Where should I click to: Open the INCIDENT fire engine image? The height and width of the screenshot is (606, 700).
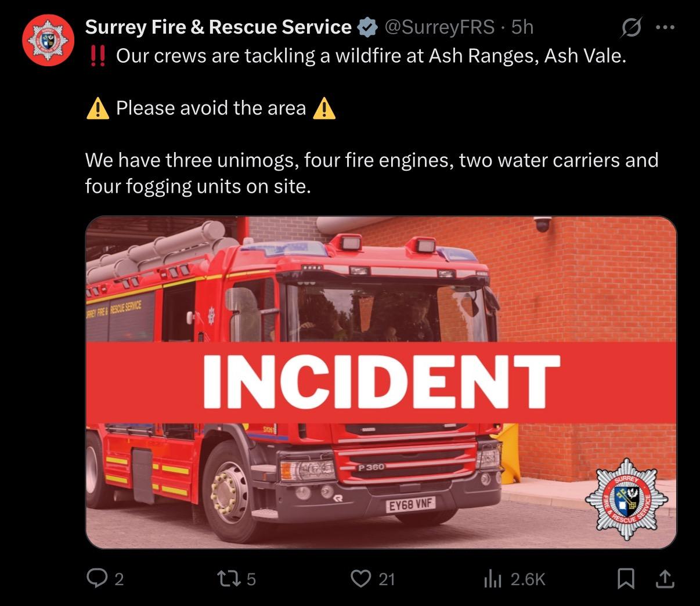pos(381,383)
